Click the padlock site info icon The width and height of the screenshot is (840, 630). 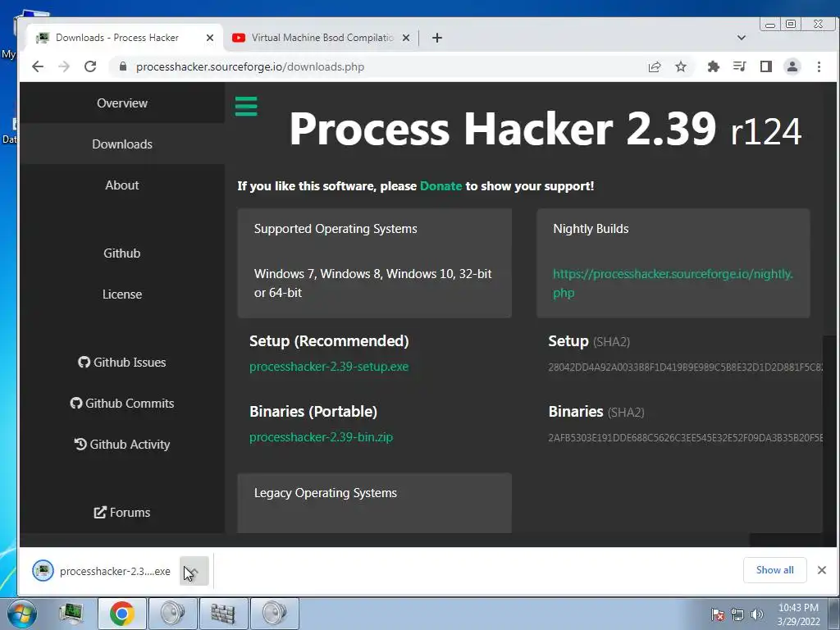[x=123, y=66]
